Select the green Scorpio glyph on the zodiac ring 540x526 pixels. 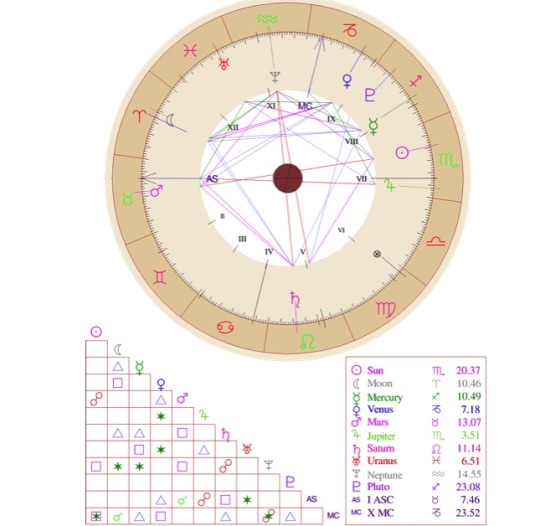point(448,160)
